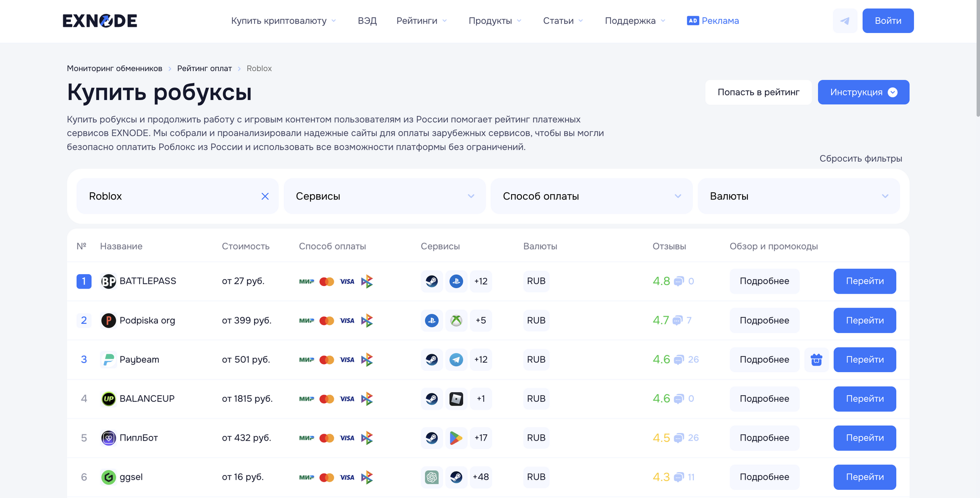
Task: Expand the Инструкция button
Action: pos(863,92)
